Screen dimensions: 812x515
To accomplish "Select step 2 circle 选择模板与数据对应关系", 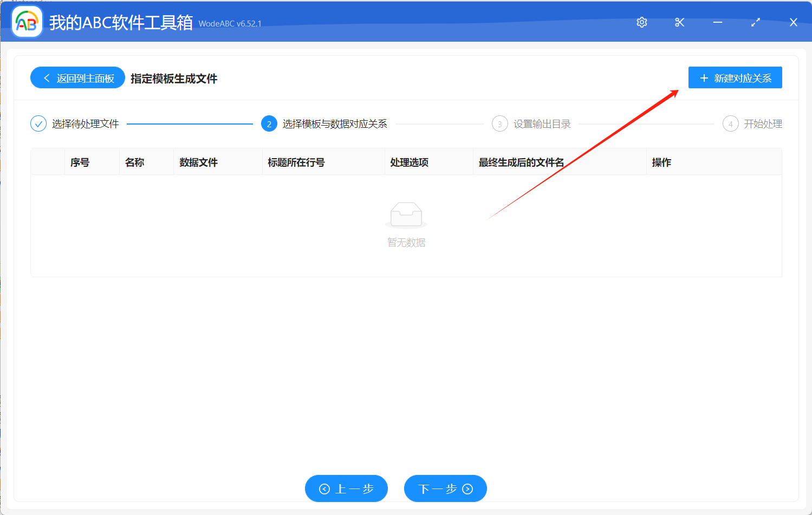I will [x=269, y=123].
